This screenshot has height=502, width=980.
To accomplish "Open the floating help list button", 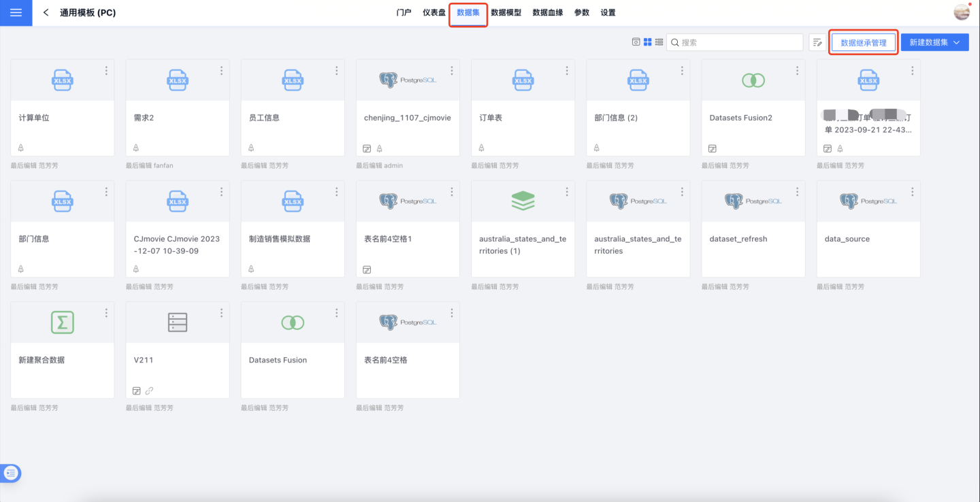I will pos(12,473).
